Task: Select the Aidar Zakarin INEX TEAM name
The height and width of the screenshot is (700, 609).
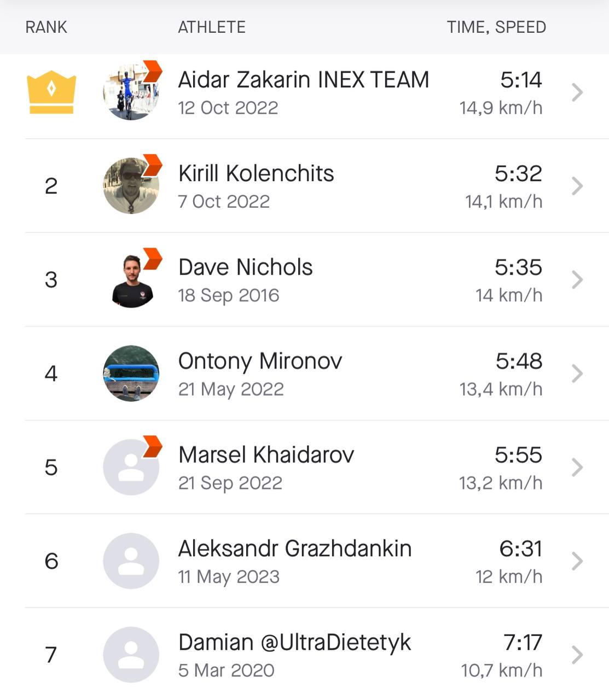Action: [x=303, y=80]
